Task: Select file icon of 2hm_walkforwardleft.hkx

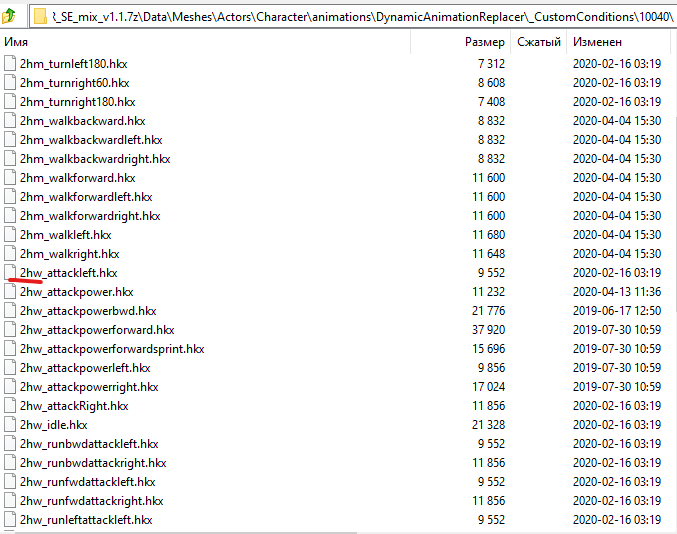Action: click(x=10, y=196)
